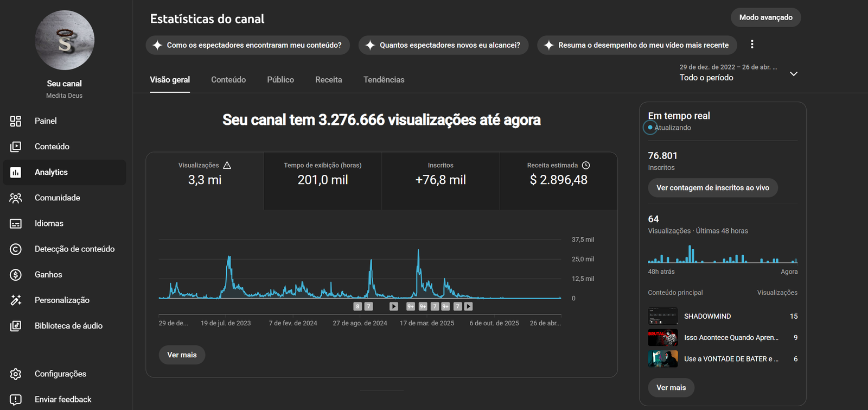This screenshot has width=868, height=410.
Task: Select the Idiomas subtitles icon
Action: pyautogui.click(x=16, y=224)
